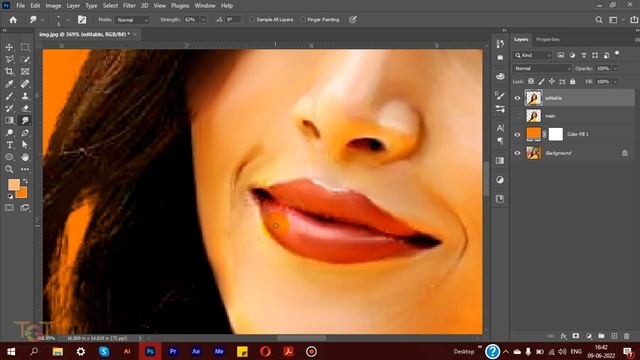
Task: Click the Color Fill 1 orange thumbnail
Action: [x=533, y=133]
